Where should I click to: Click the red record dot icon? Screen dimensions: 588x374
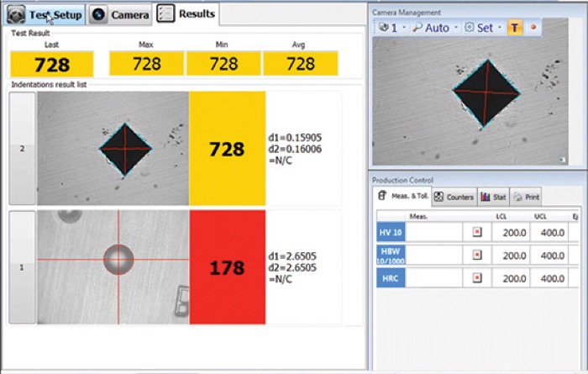point(532,28)
